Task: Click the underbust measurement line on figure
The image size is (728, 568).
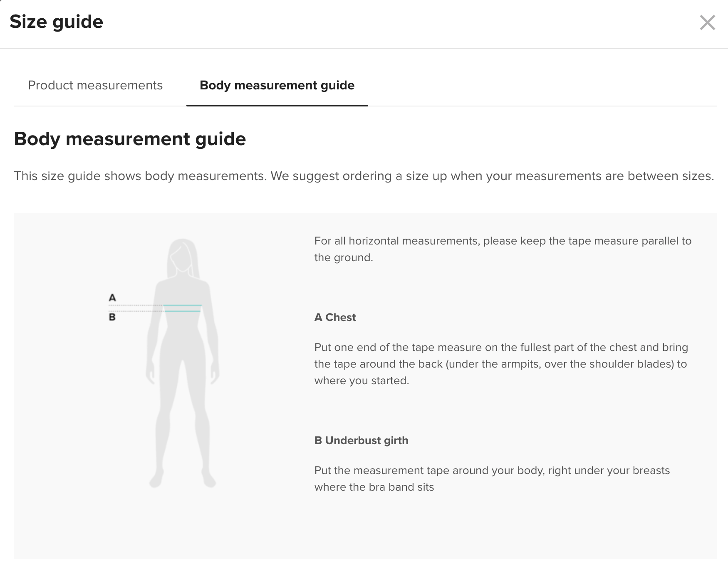Action: click(183, 311)
